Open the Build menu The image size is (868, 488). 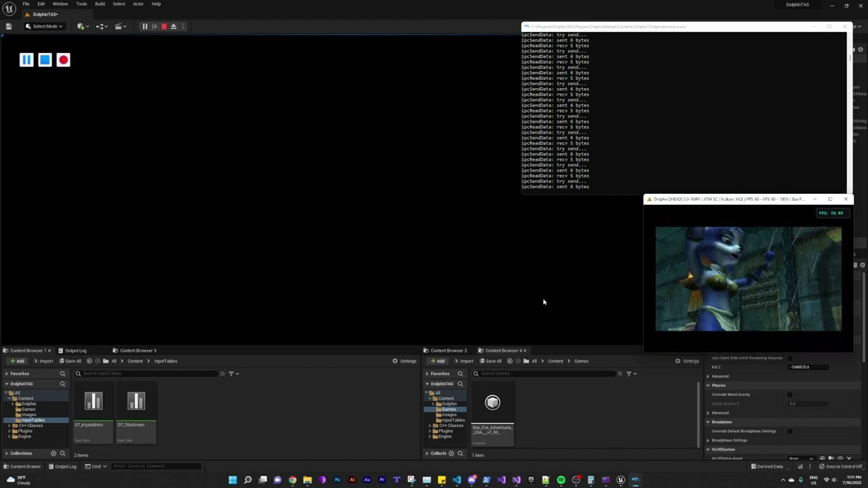click(x=100, y=4)
